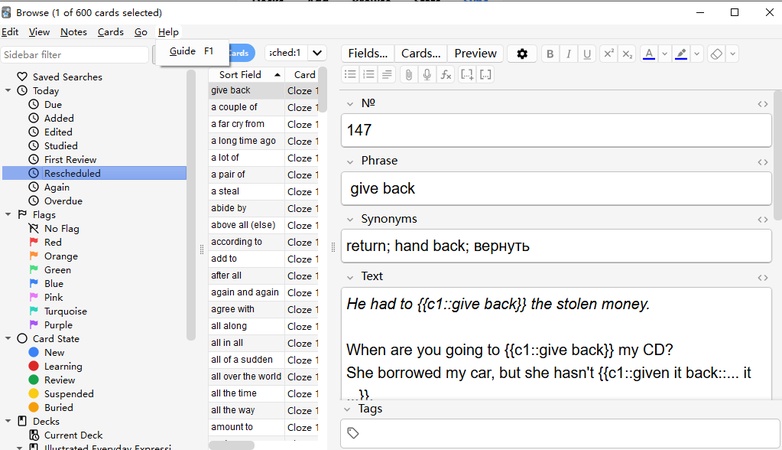Open equations fx menu
Image resolution: width=782 pixels, height=450 pixels.
click(445, 75)
